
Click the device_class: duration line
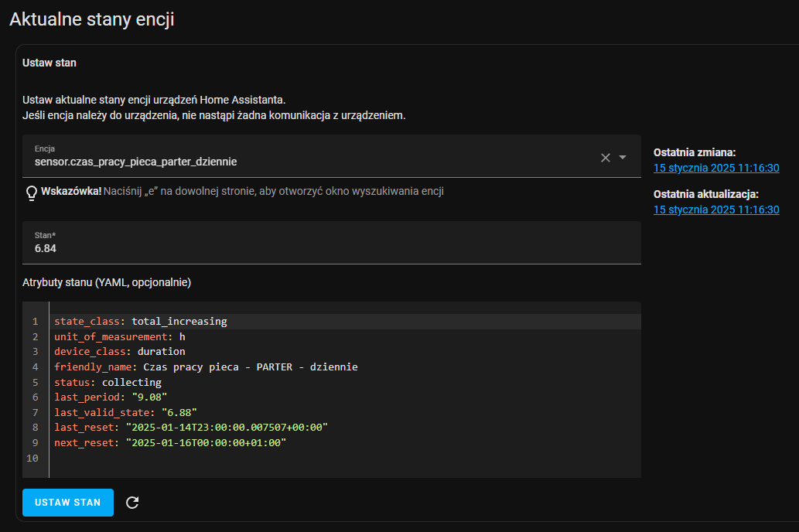pos(119,351)
